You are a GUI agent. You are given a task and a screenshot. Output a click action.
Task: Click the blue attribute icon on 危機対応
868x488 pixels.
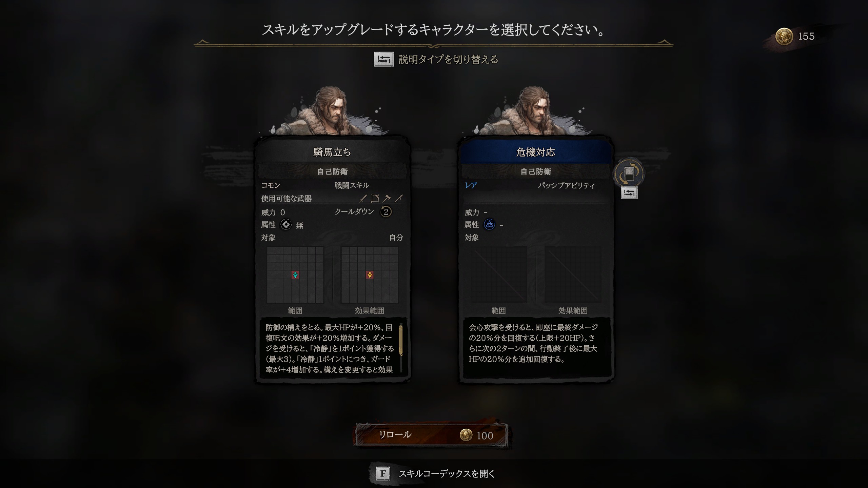(489, 224)
